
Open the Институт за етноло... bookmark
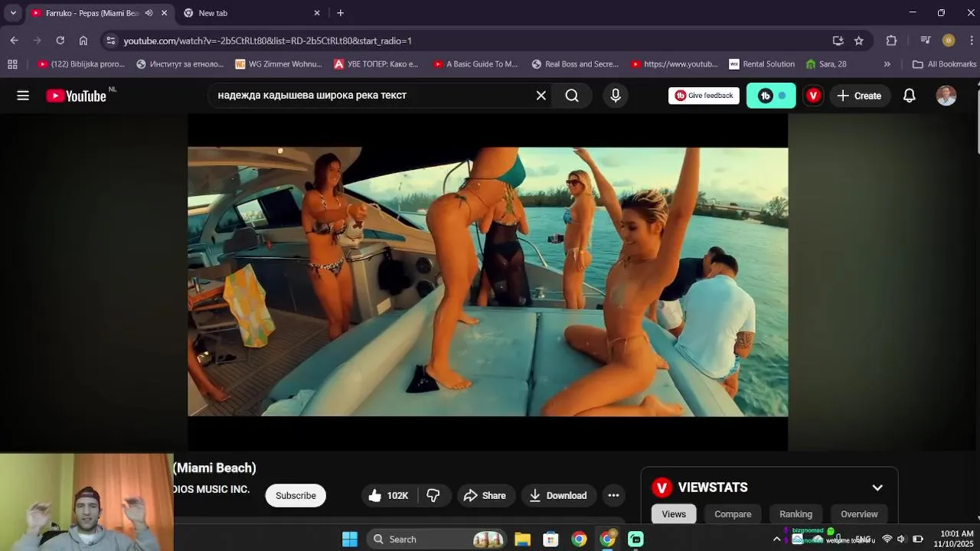point(181,64)
